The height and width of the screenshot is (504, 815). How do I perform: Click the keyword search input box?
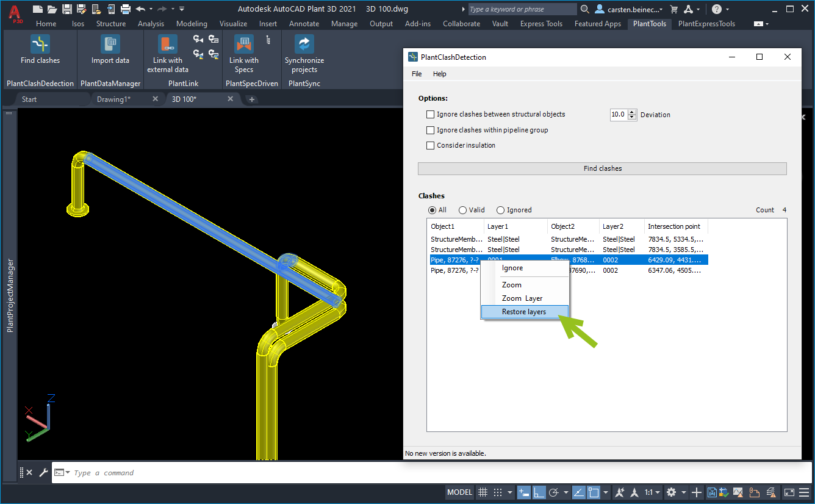[522, 9]
